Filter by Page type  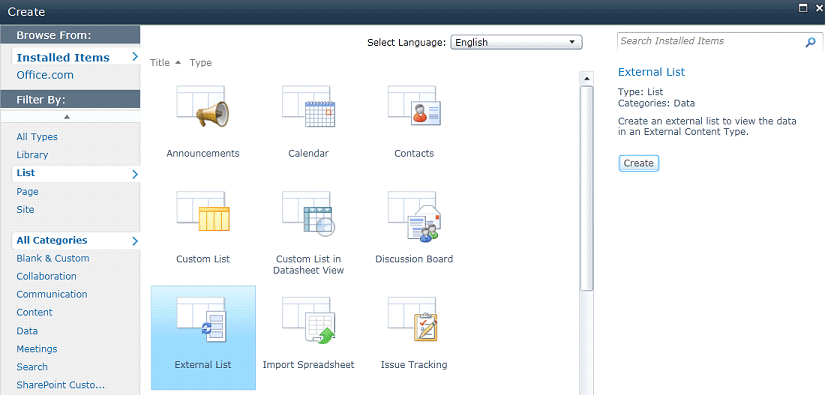[x=27, y=191]
